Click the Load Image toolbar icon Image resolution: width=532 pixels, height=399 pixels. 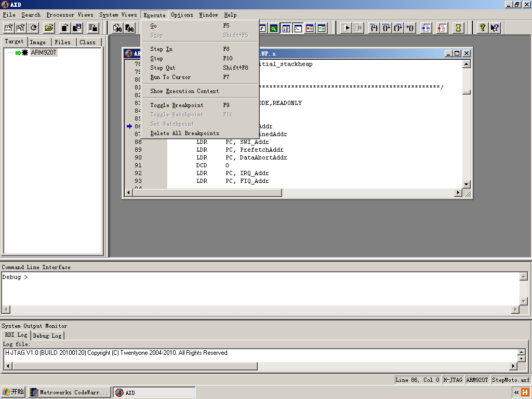(8, 28)
